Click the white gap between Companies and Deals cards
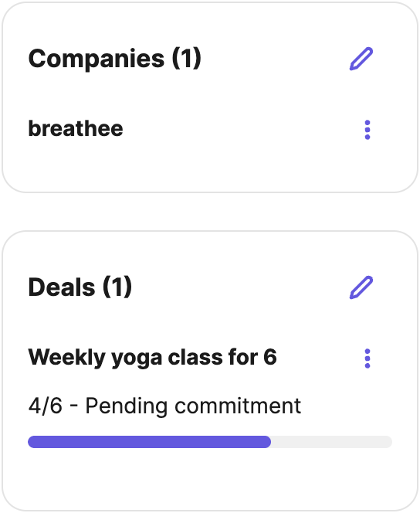Image resolution: width=420 pixels, height=513 pixels. click(209, 212)
